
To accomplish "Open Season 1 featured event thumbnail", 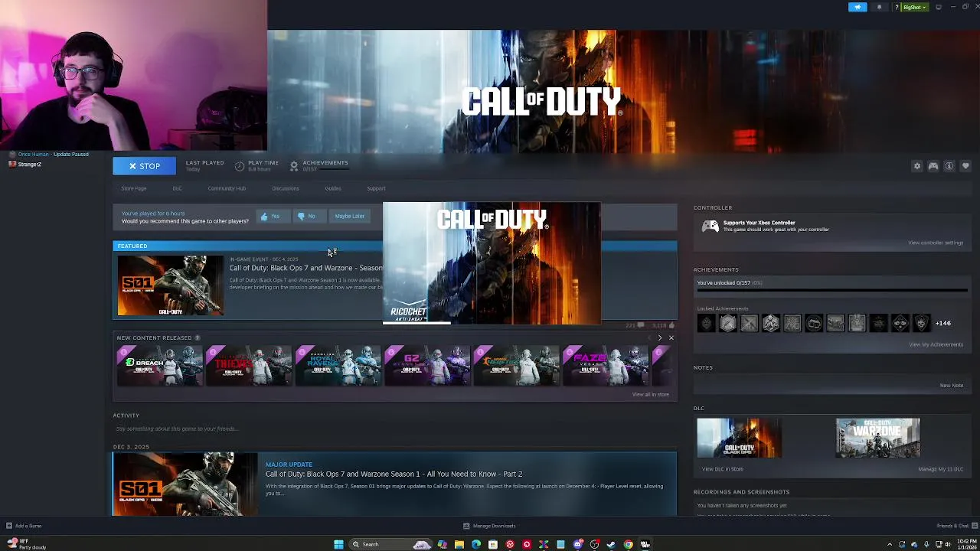I will click(170, 285).
